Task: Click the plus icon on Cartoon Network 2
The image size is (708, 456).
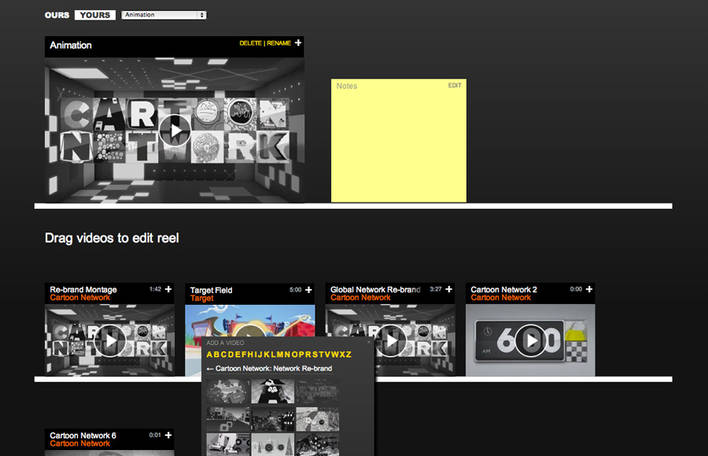Action: (x=589, y=289)
